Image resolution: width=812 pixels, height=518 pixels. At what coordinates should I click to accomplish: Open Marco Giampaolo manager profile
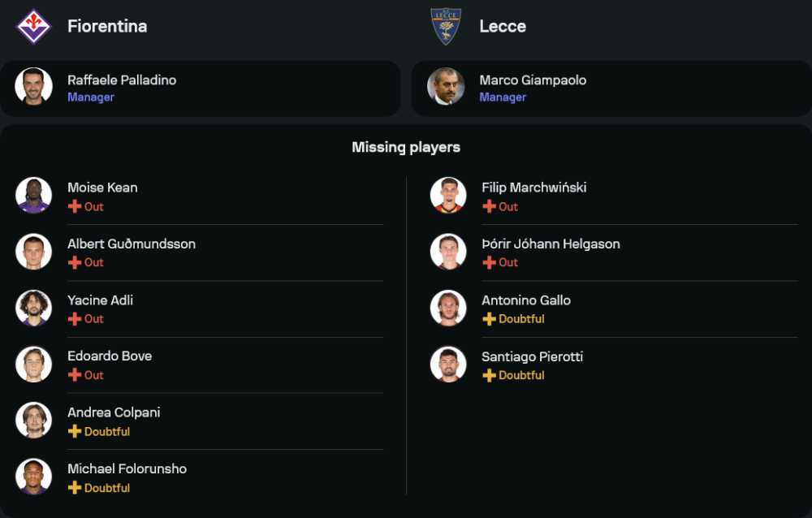point(611,88)
